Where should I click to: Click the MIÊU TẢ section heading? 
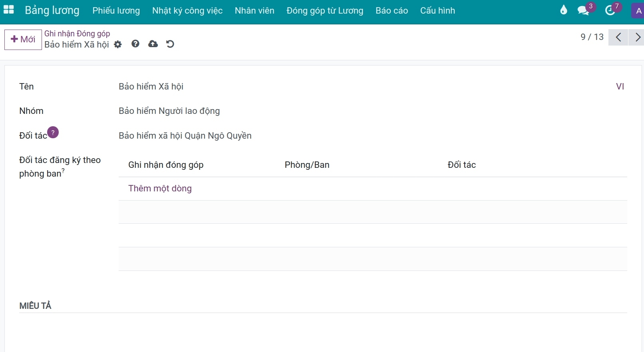point(35,306)
